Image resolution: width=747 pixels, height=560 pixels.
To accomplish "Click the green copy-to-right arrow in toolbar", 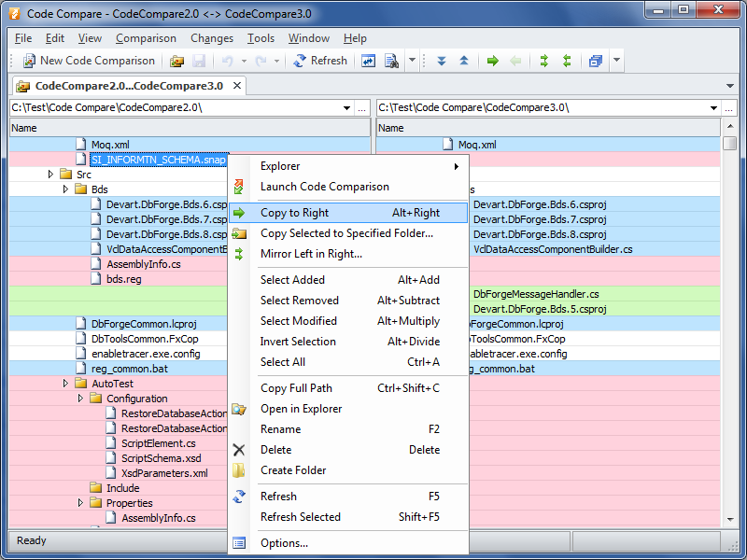I will 493,61.
